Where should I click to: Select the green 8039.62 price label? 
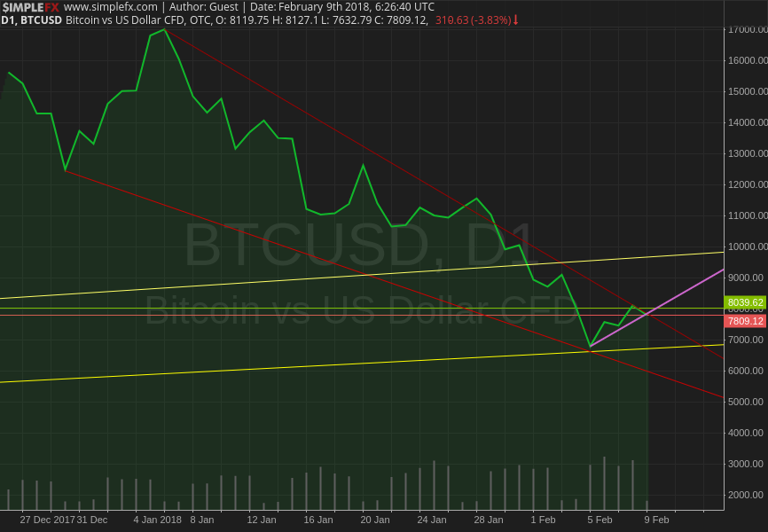click(745, 302)
